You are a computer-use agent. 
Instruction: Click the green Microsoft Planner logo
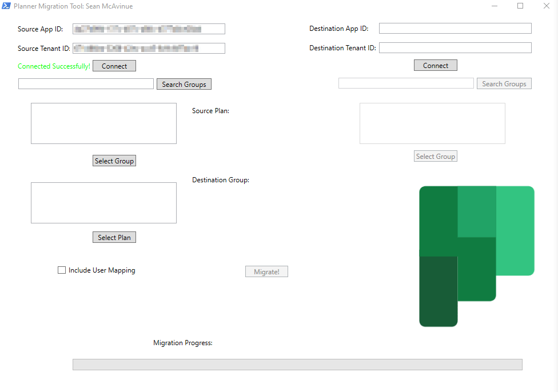[x=476, y=256]
